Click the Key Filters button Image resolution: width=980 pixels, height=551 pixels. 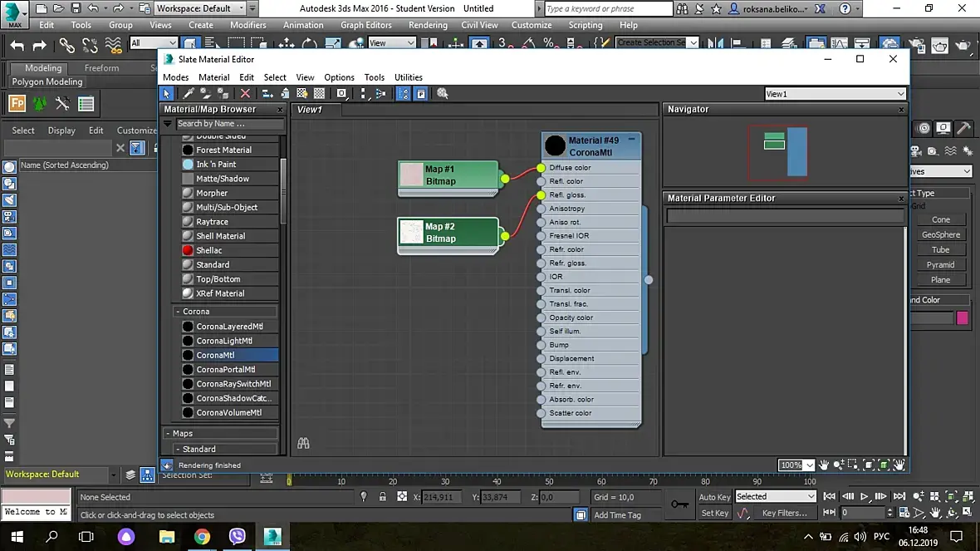pos(784,514)
